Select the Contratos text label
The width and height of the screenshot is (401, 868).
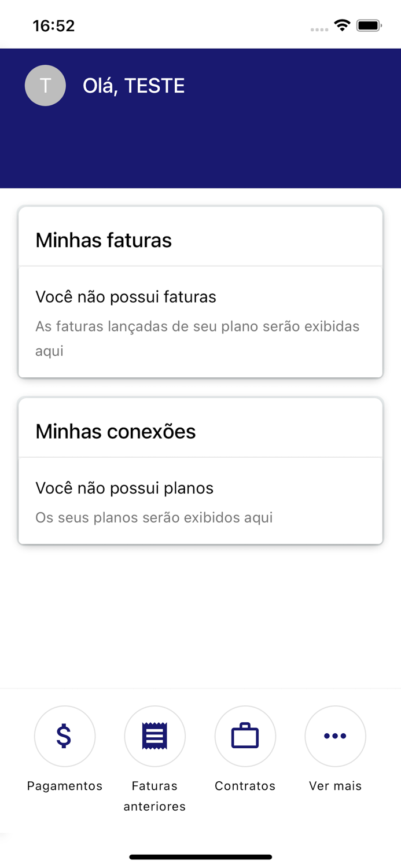(x=245, y=786)
